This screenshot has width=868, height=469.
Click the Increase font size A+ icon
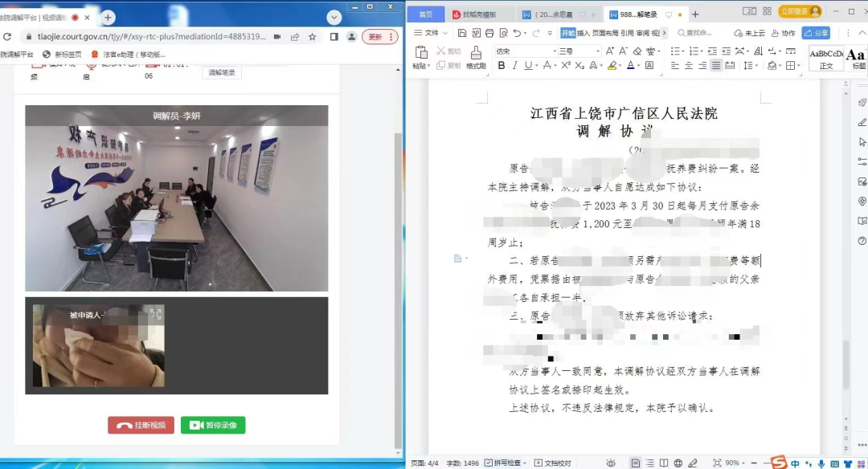pos(609,51)
